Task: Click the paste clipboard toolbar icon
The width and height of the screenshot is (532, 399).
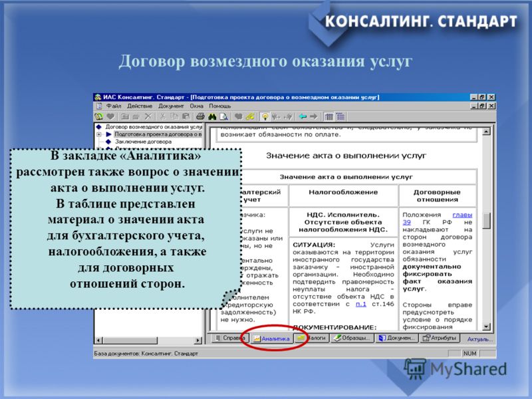Action: pyautogui.click(x=186, y=117)
